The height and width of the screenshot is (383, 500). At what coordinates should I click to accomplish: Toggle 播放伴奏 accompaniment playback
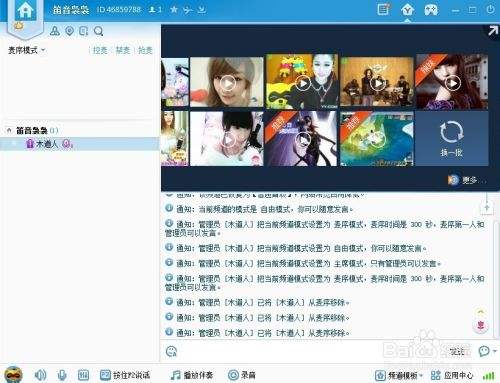click(x=191, y=375)
